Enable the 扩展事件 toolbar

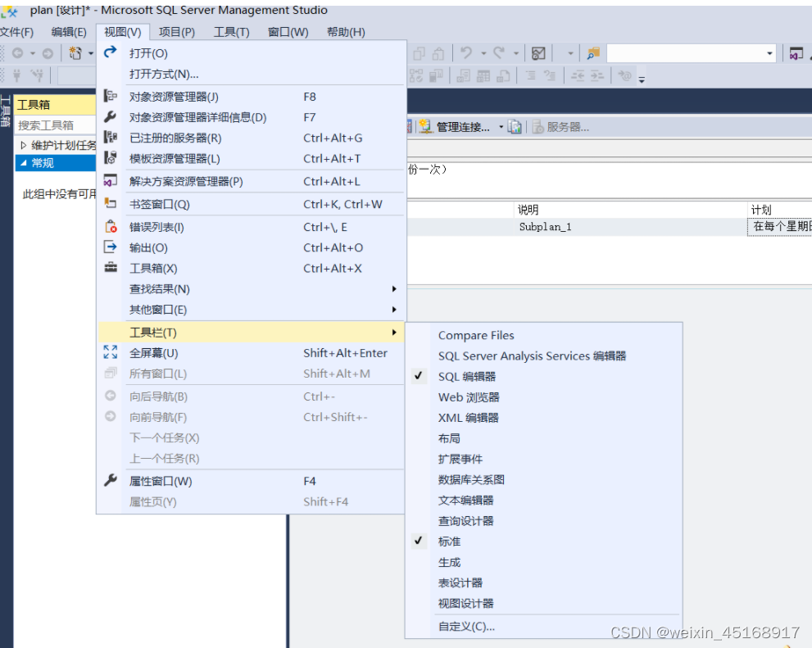click(460, 460)
